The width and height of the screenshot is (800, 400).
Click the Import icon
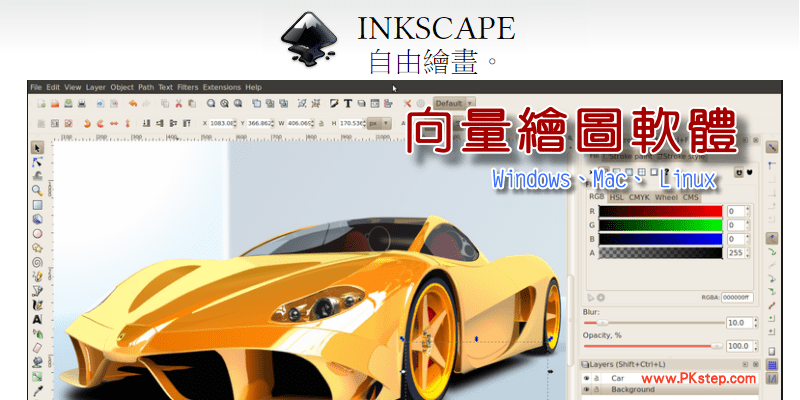click(101, 104)
